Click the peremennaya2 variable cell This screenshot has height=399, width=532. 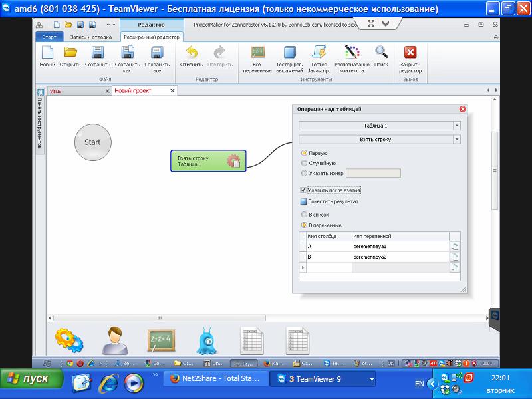pos(400,257)
